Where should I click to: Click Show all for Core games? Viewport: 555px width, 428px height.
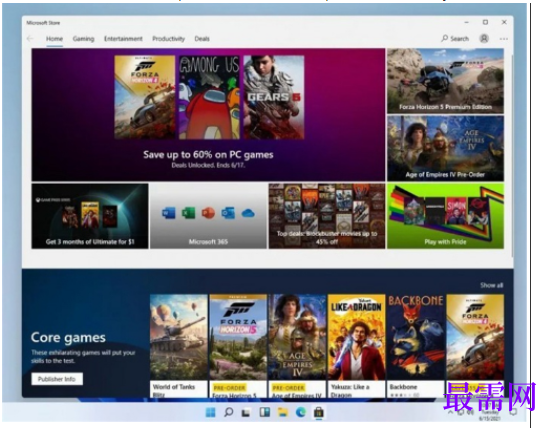pyautogui.click(x=491, y=285)
